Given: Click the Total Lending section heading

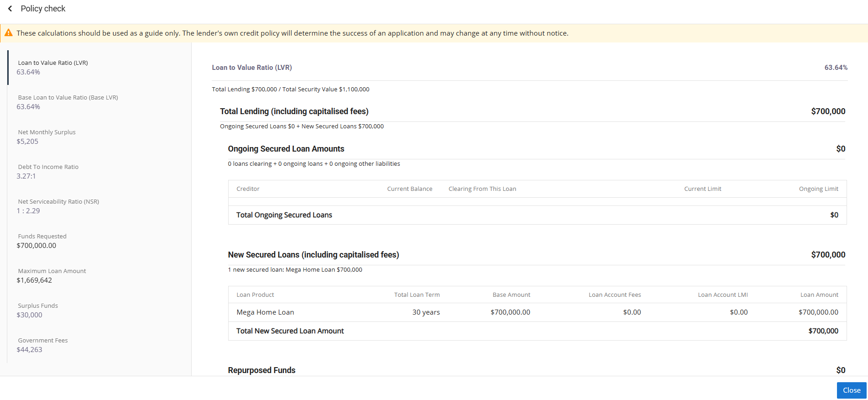Looking at the screenshot, I should click(294, 111).
